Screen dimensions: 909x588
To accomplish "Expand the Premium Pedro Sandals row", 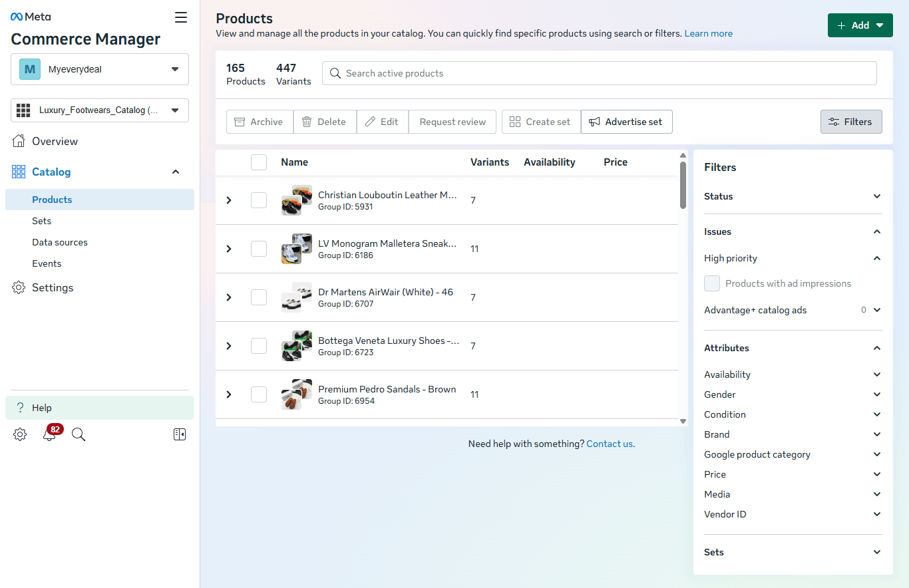I will coord(229,394).
